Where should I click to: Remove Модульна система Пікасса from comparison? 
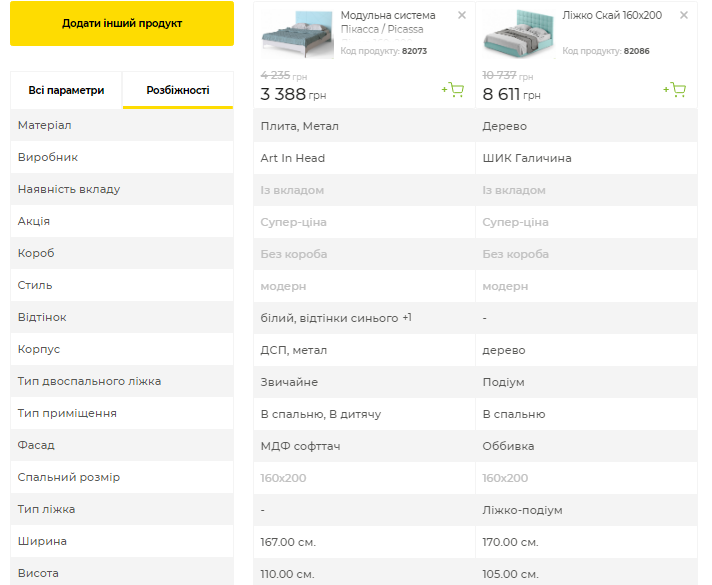(461, 15)
